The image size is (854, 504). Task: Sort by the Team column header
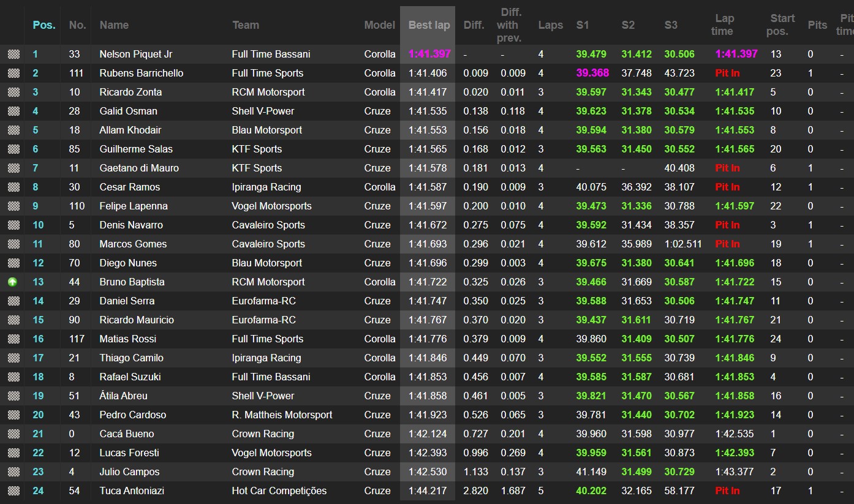246,25
